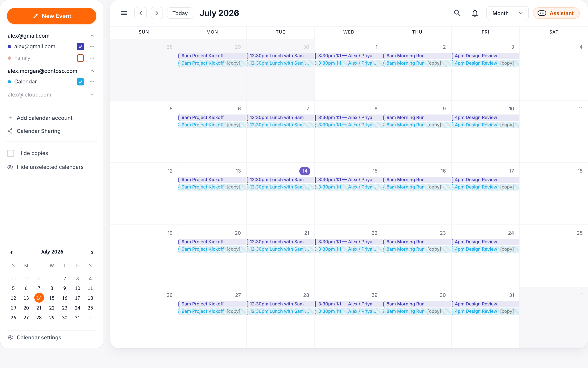This screenshot has height=368, width=588.
Task: Create a New Event
Action: (51, 16)
